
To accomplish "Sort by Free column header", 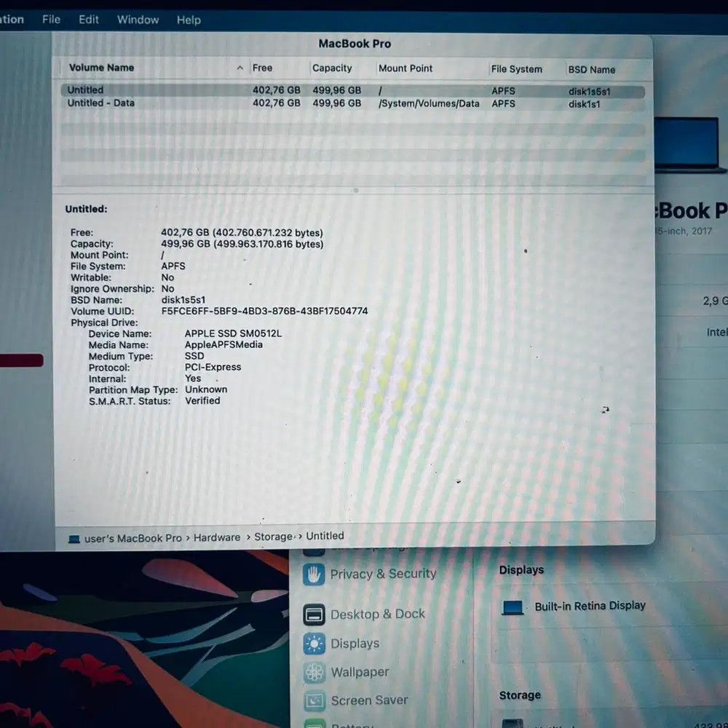I will [x=262, y=68].
